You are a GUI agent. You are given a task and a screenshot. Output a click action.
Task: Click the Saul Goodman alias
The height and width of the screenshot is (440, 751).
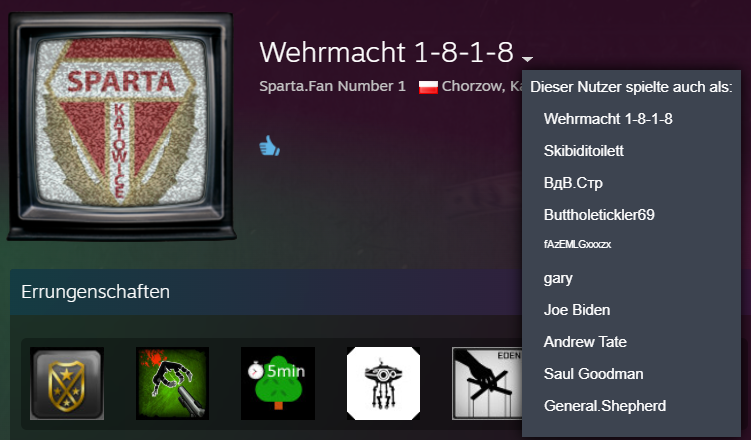[593, 374]
